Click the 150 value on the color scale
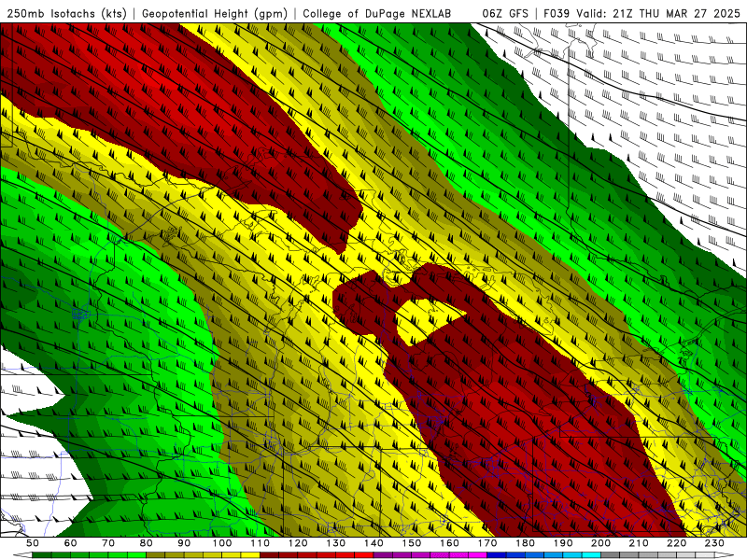Image resolution: width=747 pixels, height=560 pixels. tap(411, 543)
